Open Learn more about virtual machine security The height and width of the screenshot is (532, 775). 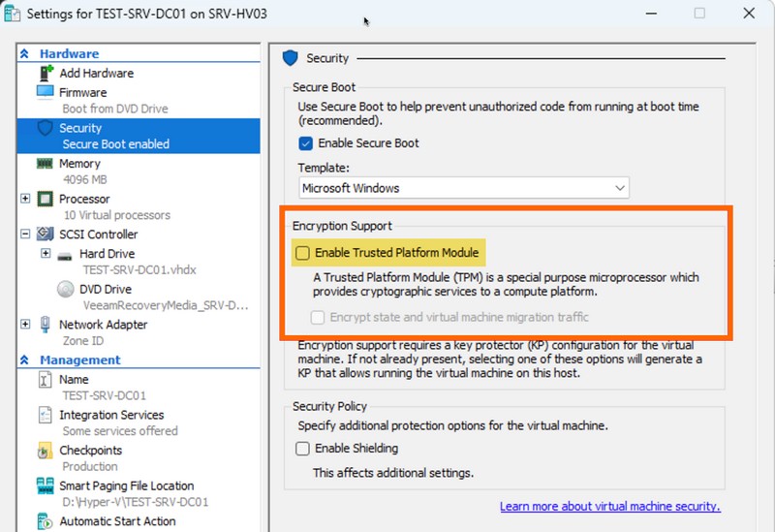click(x=609, y=507)
